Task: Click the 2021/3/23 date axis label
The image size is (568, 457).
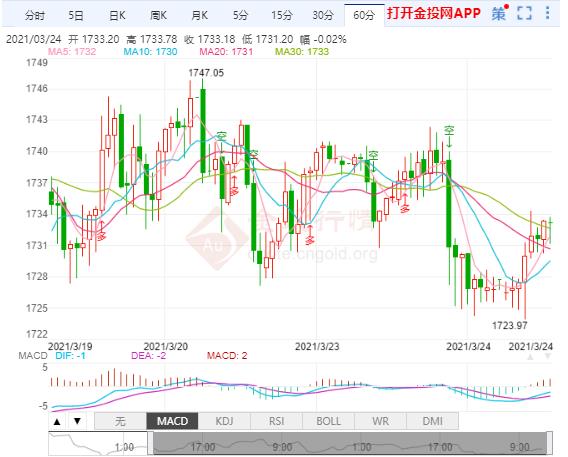Action: [317, 347]
